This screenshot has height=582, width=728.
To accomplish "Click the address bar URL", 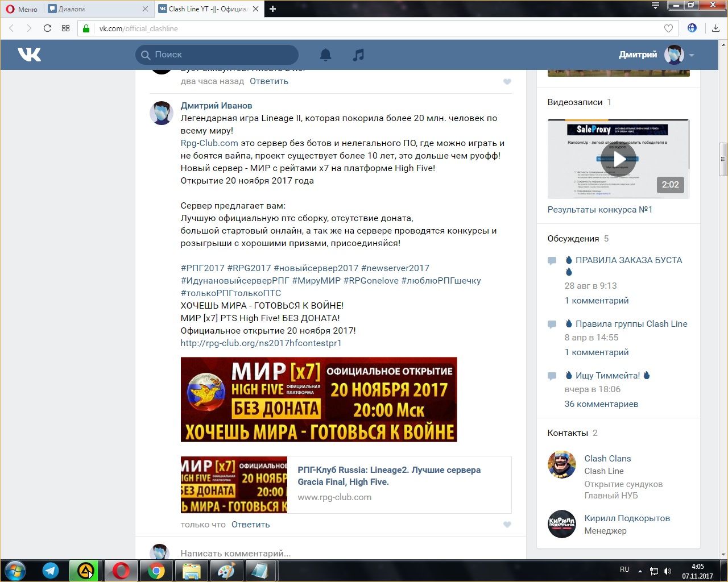I will point(138,28).
